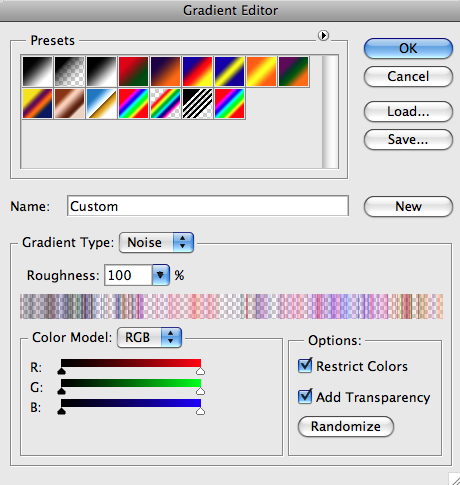Click the green channel black slider handle

(x=61, y=391)
